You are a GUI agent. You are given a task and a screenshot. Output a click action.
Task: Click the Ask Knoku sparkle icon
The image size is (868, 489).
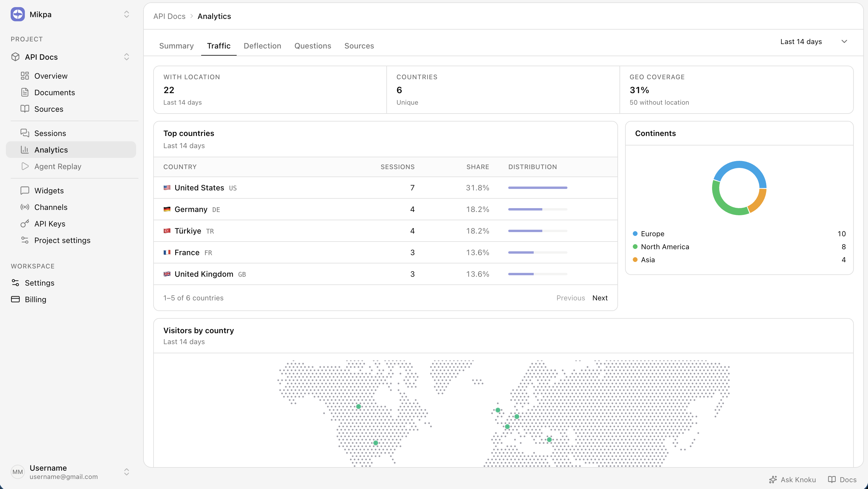[x=773, y=480]
